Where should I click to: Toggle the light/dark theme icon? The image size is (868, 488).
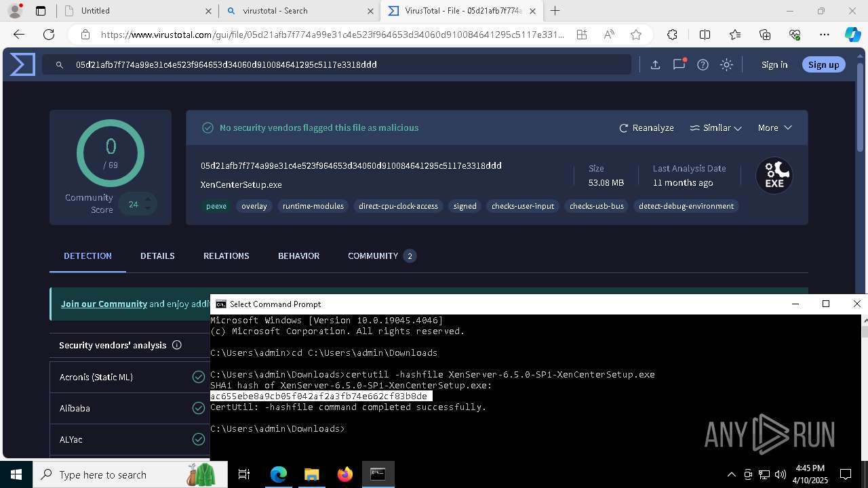tap(726, 64)
